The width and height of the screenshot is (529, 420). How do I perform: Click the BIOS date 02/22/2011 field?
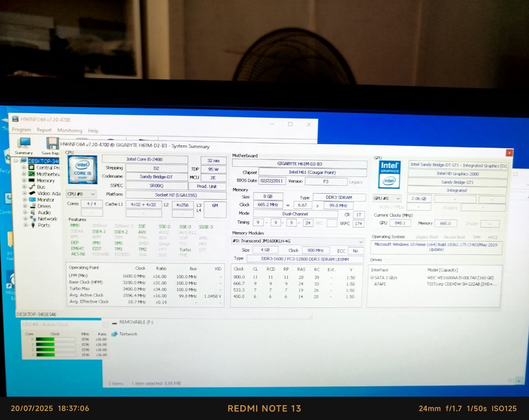pyautogui.click(x=272, y=181)
